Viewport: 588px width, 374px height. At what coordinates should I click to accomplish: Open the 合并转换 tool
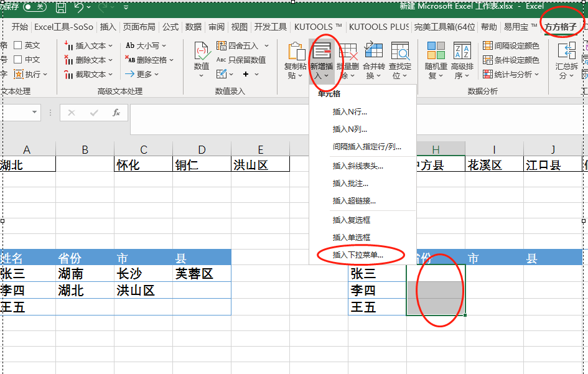373,60
